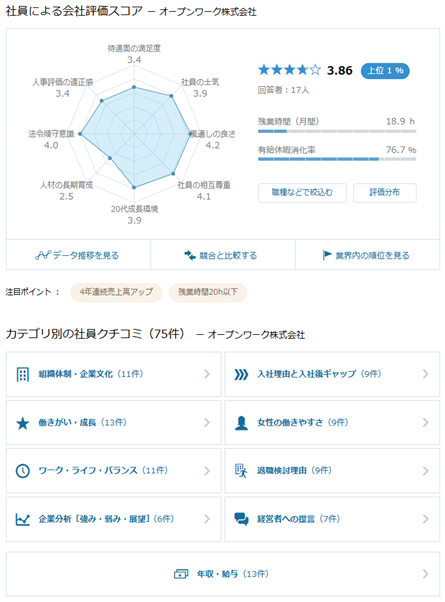Click the 社員の士気 radar label

(x=200, y=82)
